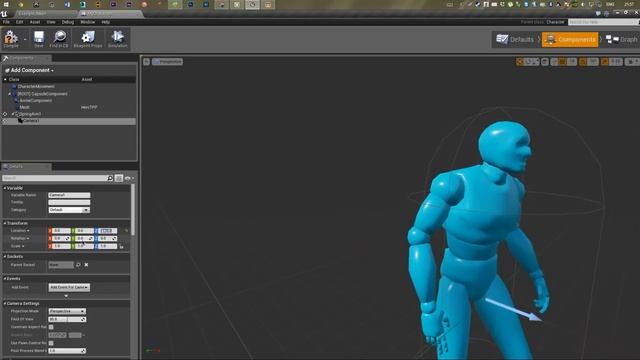Click the Details panel vertical scrollbar
Screen dimensions: 640x360
(133, 210)
